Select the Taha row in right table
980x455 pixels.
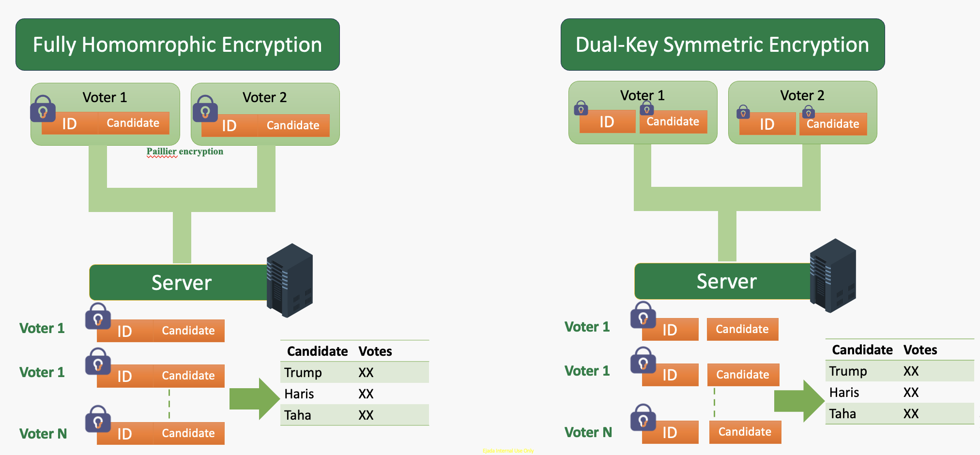click(x=899, y=414)
